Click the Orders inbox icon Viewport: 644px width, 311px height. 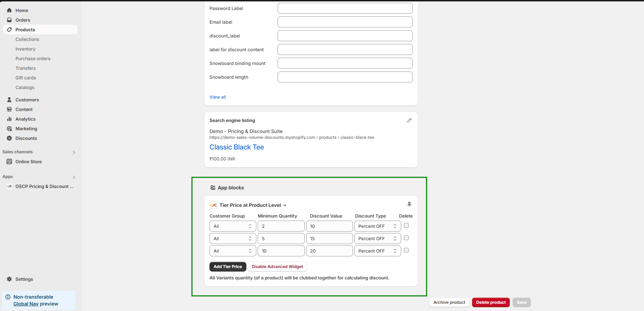tap(9, 20)
